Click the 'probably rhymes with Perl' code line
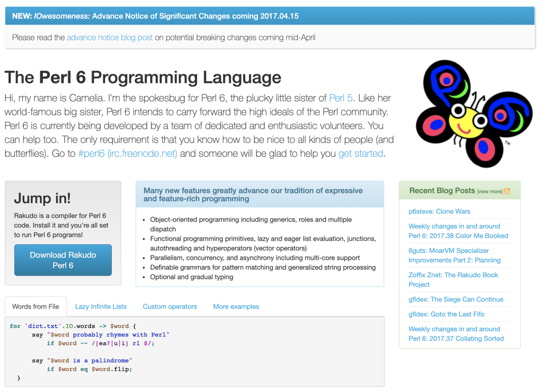546x392 pixels. 101,335
